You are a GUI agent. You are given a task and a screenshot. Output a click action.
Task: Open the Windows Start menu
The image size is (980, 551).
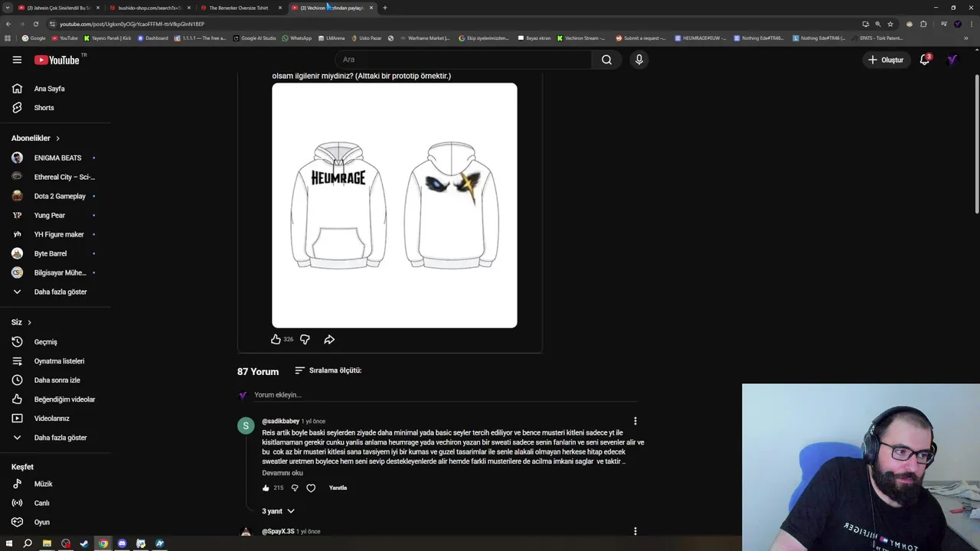tap(9, 543)
